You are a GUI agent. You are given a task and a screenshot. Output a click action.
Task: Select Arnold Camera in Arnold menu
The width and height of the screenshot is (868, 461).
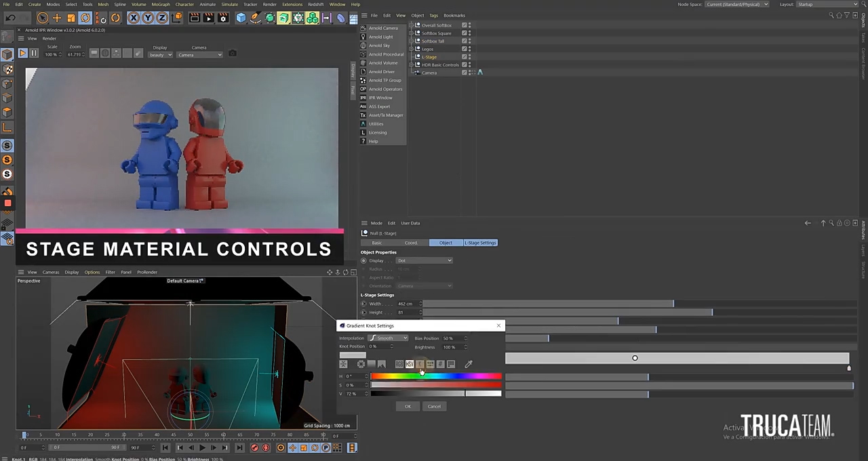pos(383,28)
